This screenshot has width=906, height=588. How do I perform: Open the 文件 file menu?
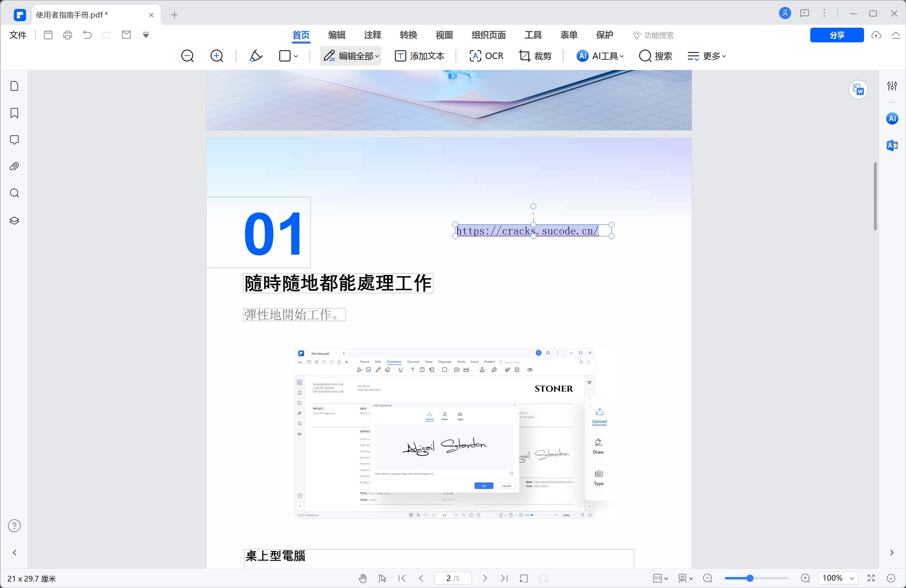[x=18, y=35]
